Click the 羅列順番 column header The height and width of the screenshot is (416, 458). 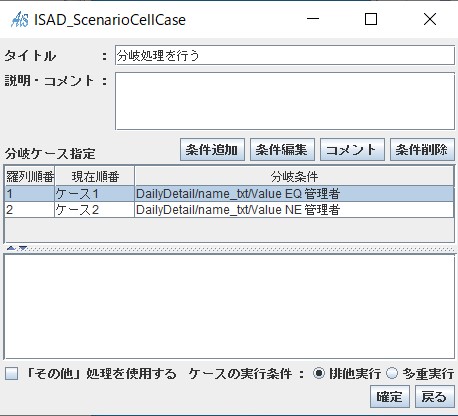point(30,176)
